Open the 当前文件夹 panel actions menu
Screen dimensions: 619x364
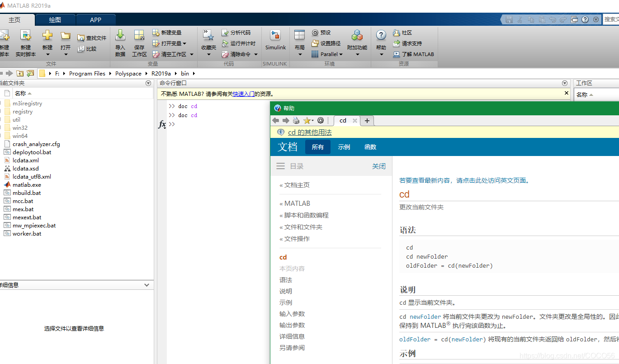(x=148, y=83)
